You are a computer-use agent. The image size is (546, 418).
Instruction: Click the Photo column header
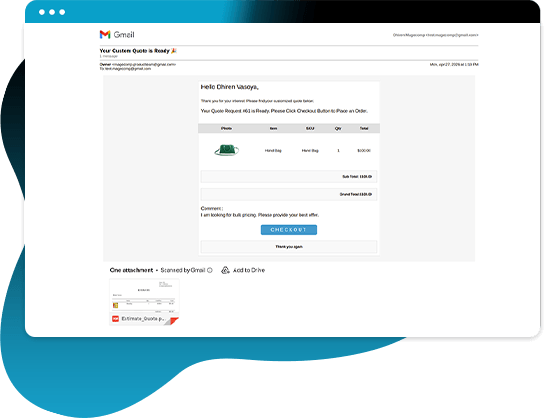[226, 129]
